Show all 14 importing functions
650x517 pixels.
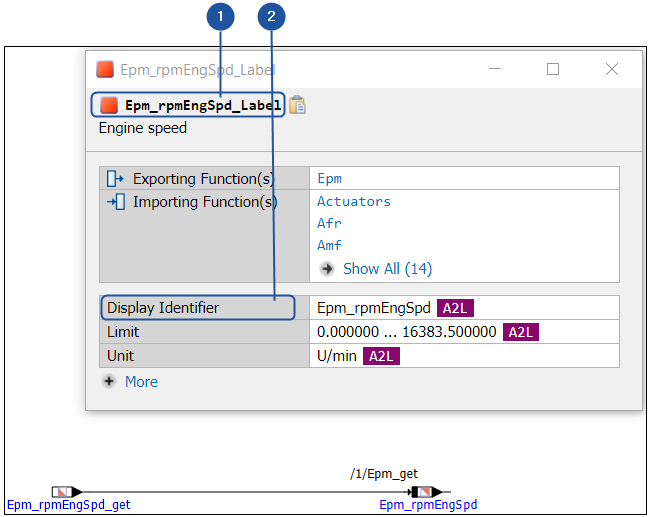(388, 269)
